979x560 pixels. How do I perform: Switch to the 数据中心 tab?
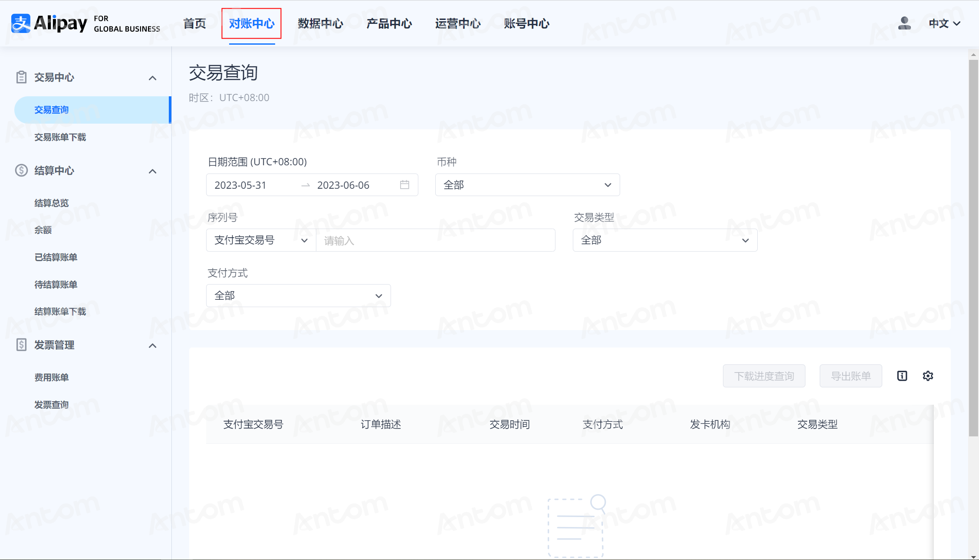(320, 23)
